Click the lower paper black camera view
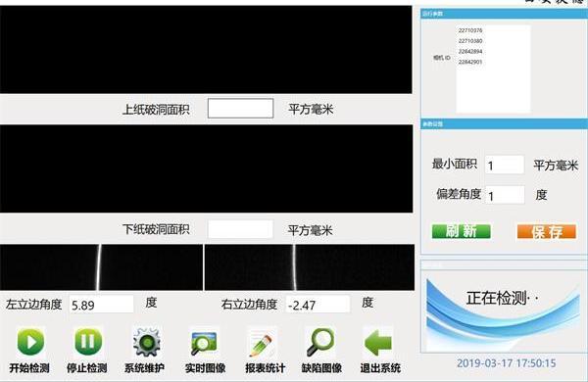This screenshot has height=382, width=588. [206, 168]
